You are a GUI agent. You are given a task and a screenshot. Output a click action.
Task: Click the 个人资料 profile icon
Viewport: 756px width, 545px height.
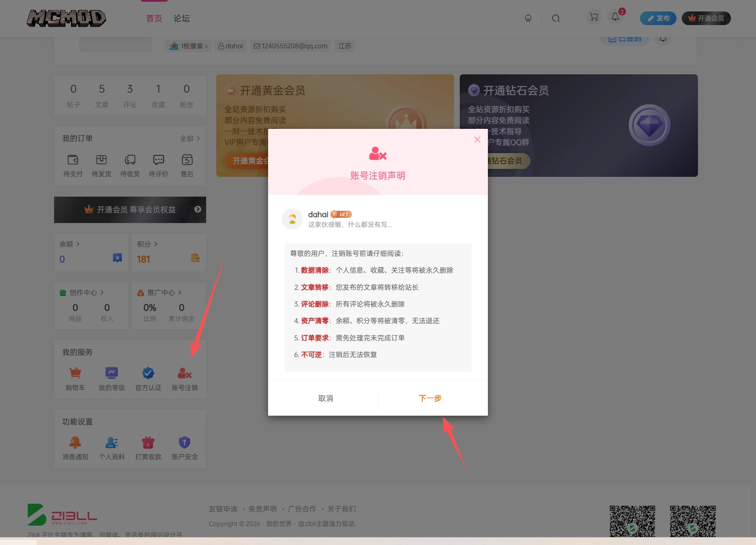[111, 447]
